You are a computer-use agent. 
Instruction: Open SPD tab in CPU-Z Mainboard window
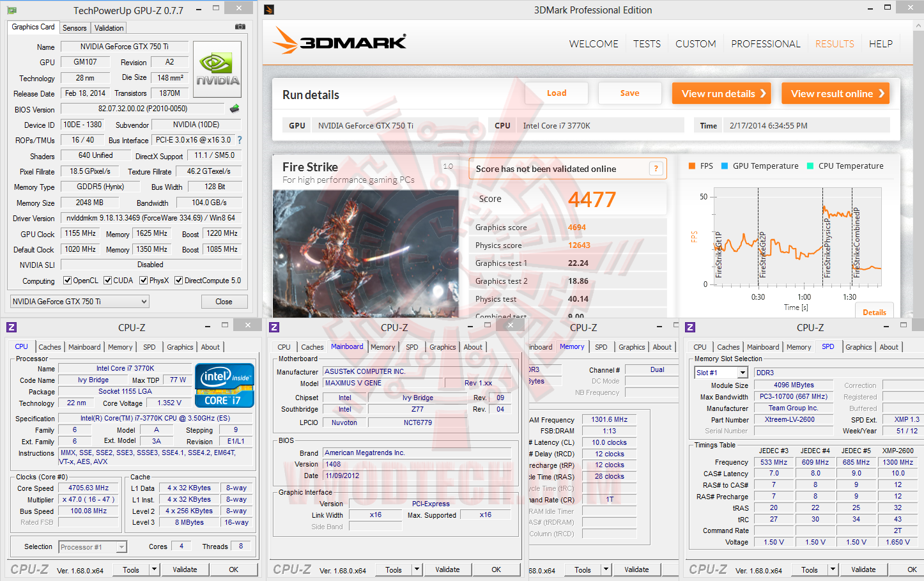coord(412,347)
